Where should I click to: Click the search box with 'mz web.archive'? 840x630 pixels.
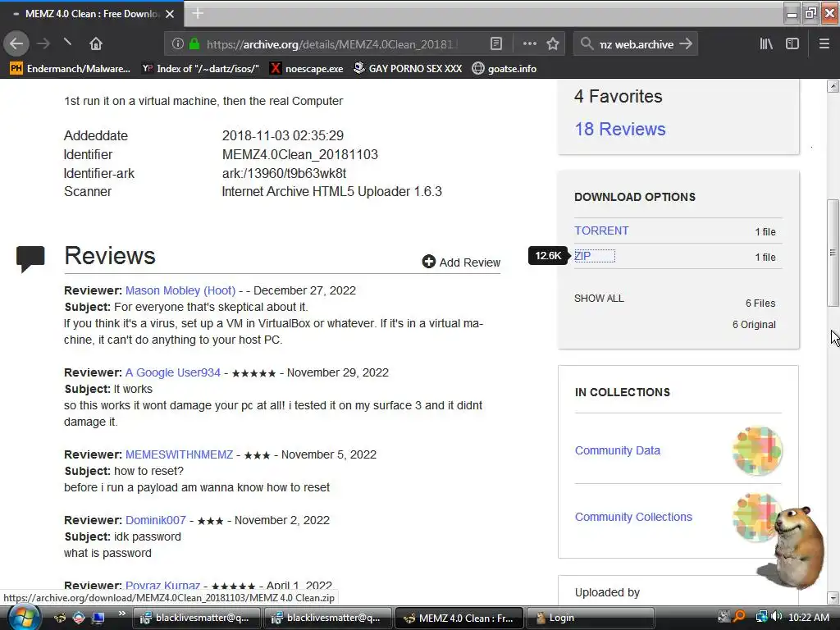636,44
